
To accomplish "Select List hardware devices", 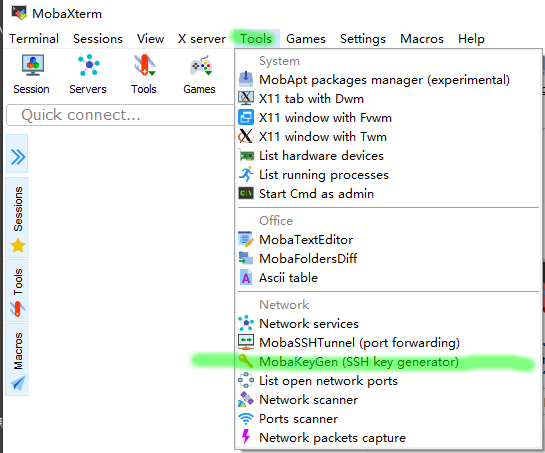I will (x=322, y=156).
